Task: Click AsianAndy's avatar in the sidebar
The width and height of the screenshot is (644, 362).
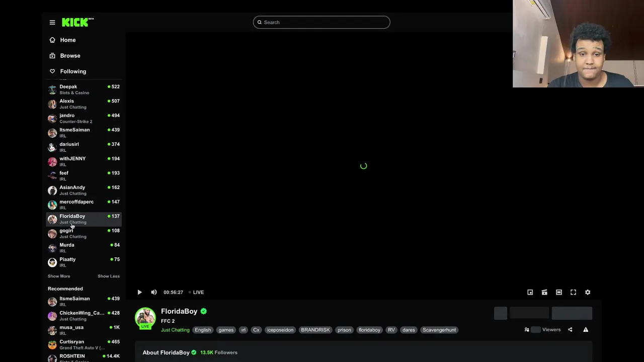Action: [x=52, y=190]
